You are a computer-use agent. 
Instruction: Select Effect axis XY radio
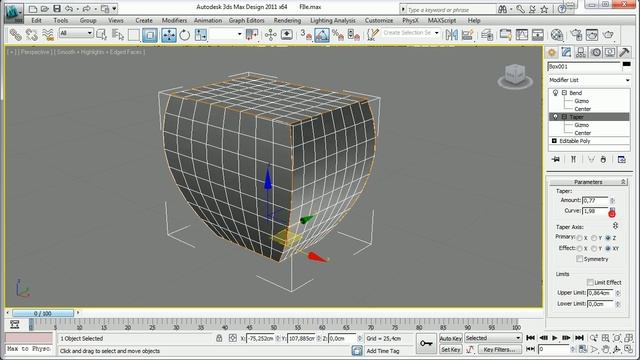coord(608,248)
